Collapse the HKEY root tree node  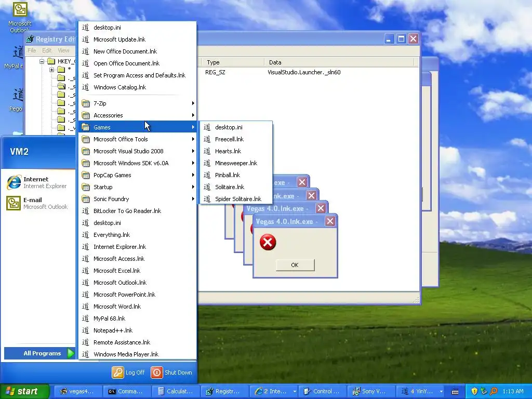point(42,61)
